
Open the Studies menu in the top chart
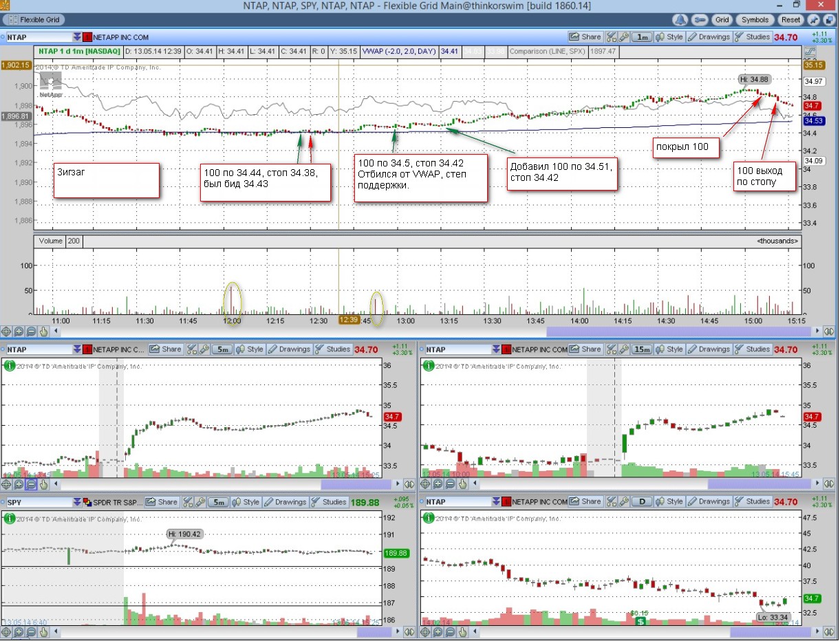click(x=753, y=37)
